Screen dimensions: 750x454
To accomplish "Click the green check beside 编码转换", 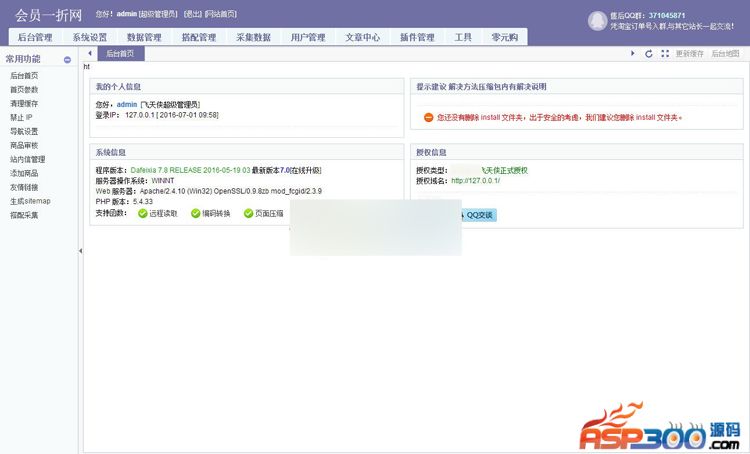I will [x=196, y=213].
